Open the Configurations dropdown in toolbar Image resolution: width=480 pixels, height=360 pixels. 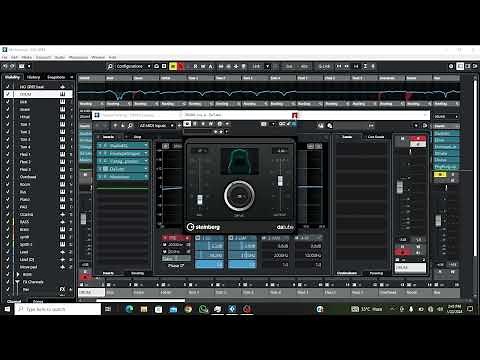[x=133, y=66]
